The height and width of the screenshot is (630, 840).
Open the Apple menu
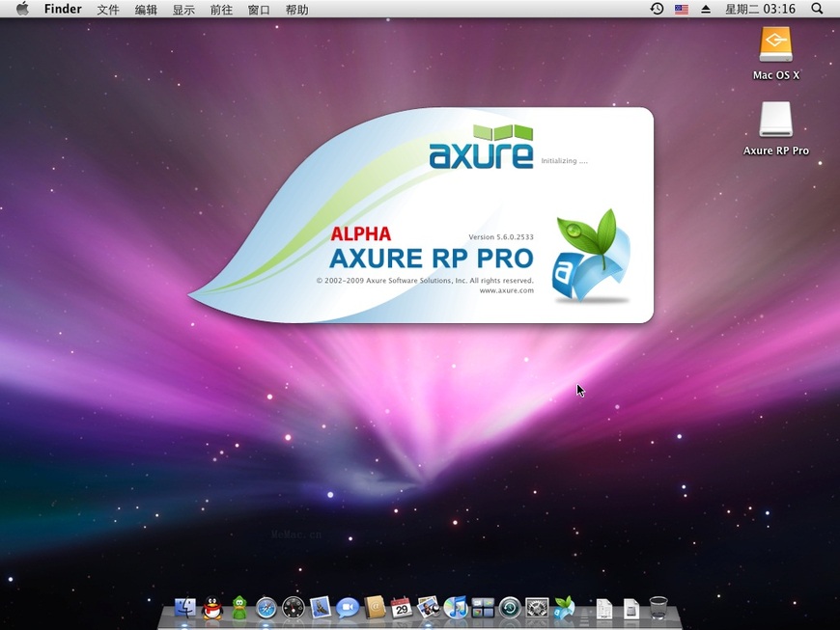tap(22, 9)
